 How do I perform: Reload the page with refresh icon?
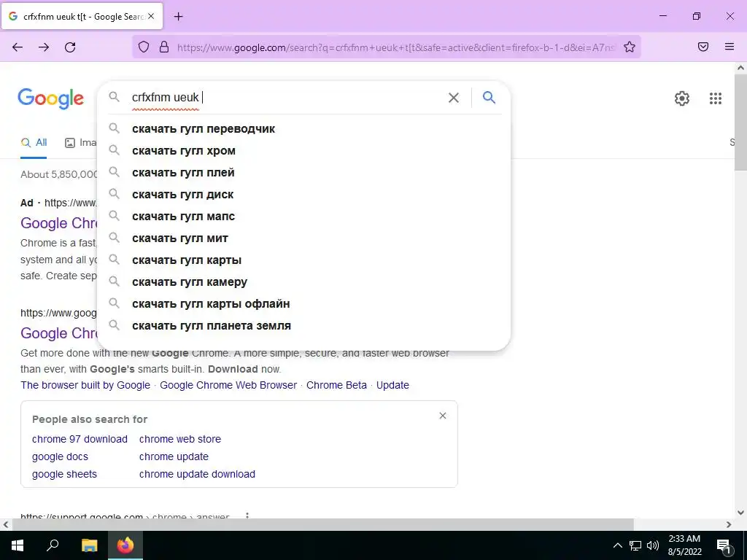[x=70, y=47]
